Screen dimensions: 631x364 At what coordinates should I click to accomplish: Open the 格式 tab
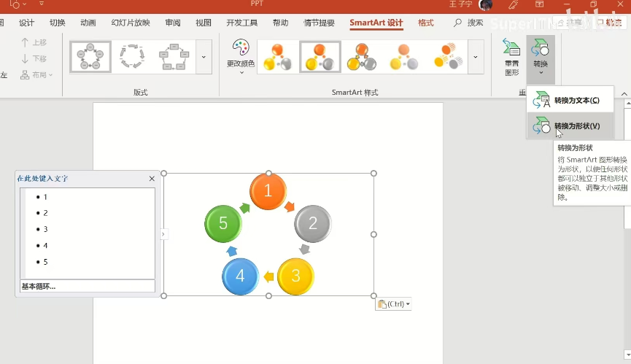point(426,23)
